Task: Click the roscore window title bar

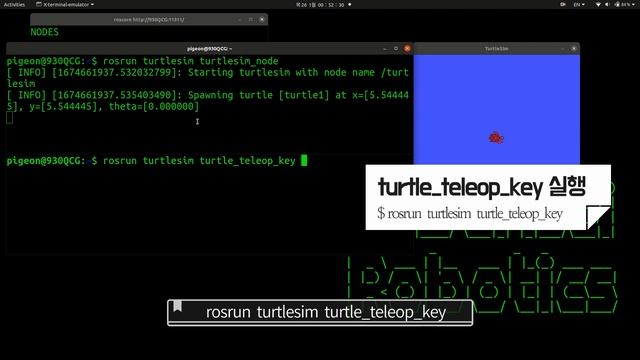Action: click(x=149, y=19)
